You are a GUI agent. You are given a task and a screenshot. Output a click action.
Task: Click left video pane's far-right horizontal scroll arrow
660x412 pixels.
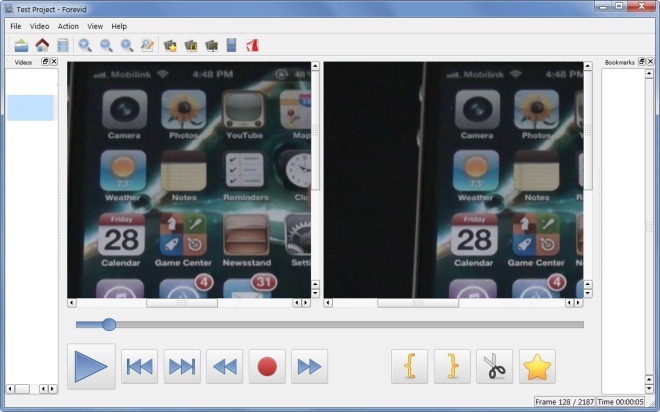pos(306,303)
